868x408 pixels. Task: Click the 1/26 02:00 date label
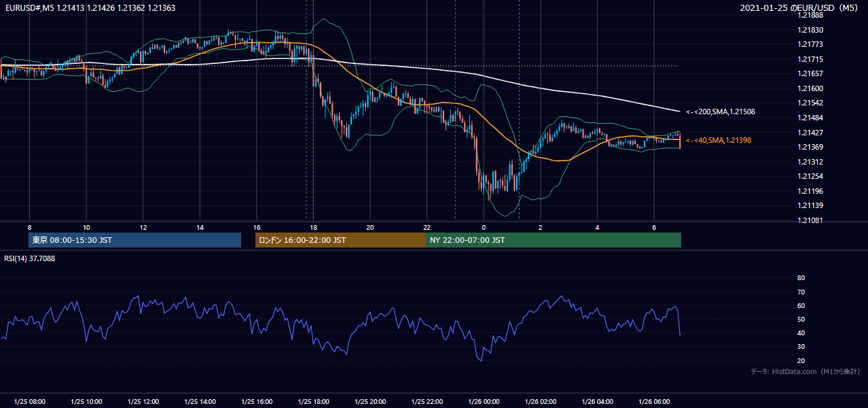coord(541,401)
